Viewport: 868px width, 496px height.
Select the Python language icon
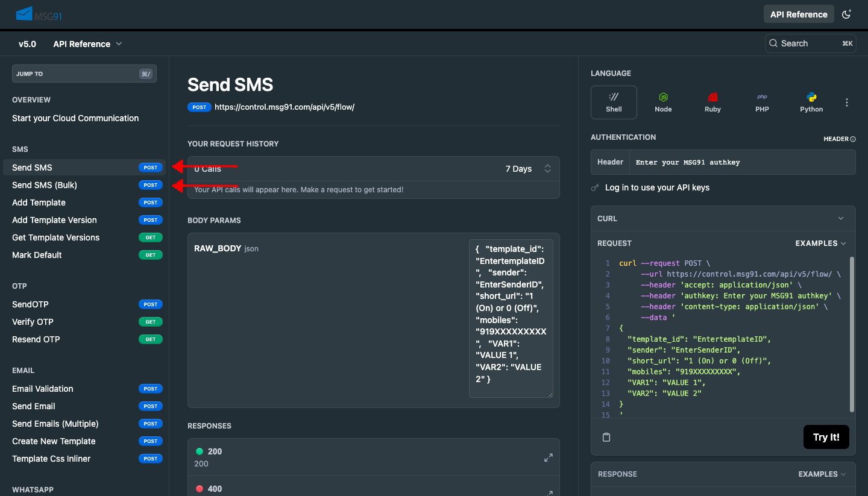[x=811, y=102]
